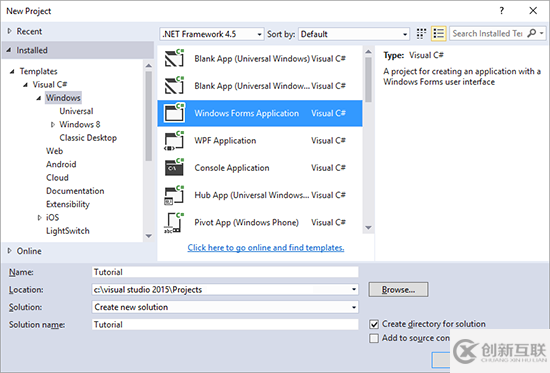Click the Console Application template icon
This screenshot has height=373, width=550.
pyautogui.click(x=174, y=168)
